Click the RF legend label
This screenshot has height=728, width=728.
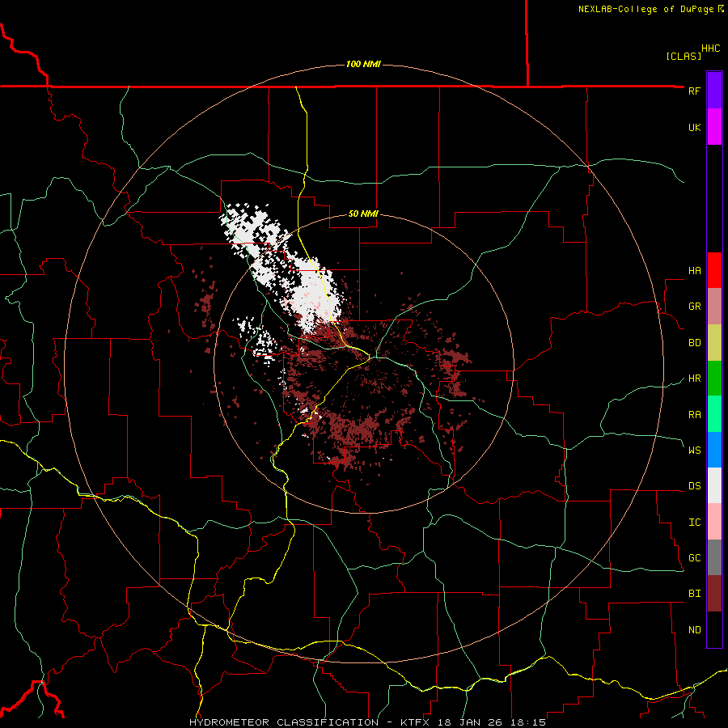pyautogui.click(x=694, y=91)
